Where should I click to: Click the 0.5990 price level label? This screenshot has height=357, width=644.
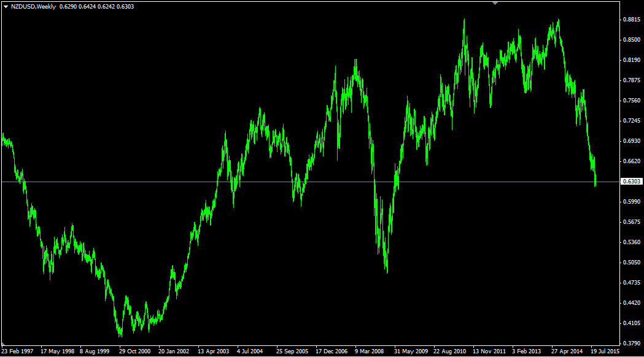[632, 201]
